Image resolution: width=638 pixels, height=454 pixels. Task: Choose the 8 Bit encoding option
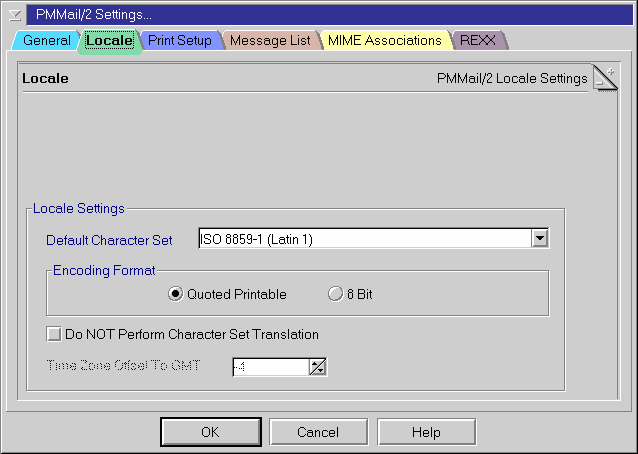(350, 294)
